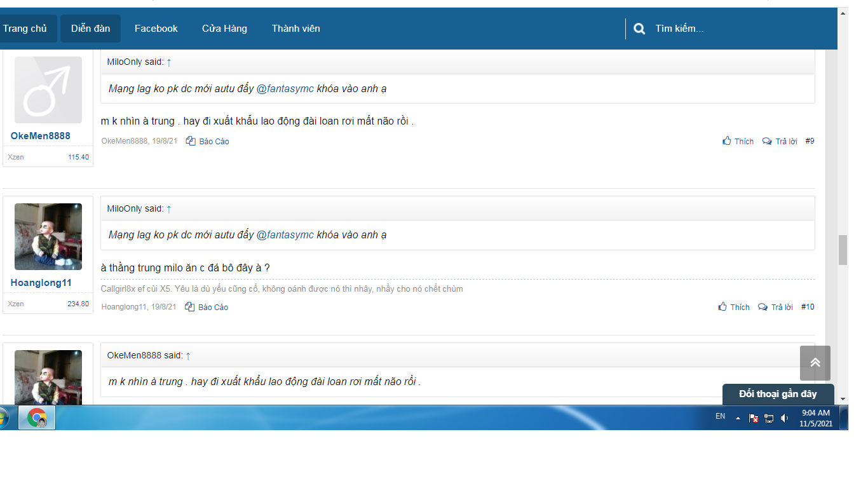868x488 pixels.
Task: Click the scroll-to-top double chevron button
Action: point(815,363)
